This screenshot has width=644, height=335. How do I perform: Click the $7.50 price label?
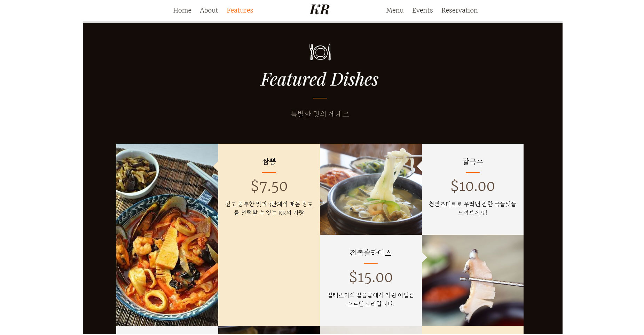click(x=269, y=186)
